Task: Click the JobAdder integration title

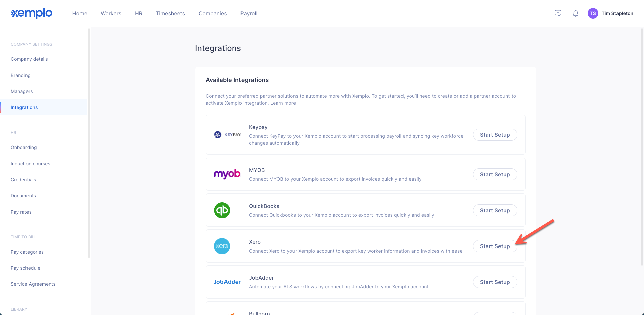Action: pyautogui.click(x=261, y=278)
